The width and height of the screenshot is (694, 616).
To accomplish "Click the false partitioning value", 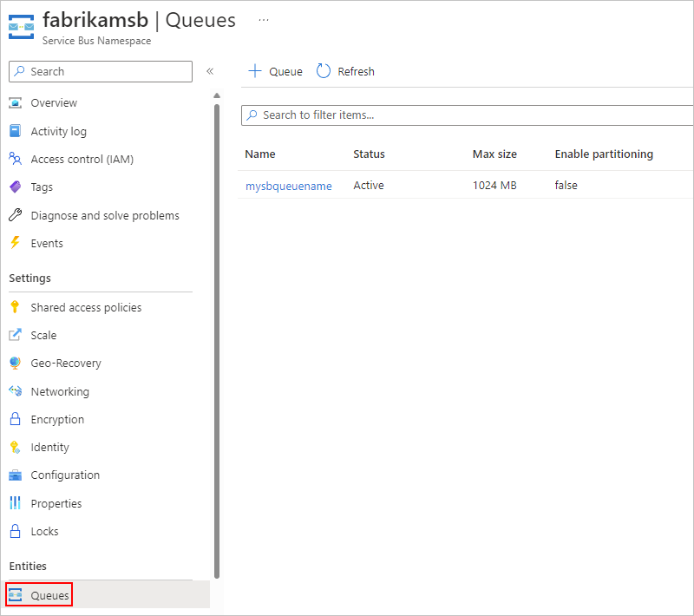I will click(x=566, y=186).
